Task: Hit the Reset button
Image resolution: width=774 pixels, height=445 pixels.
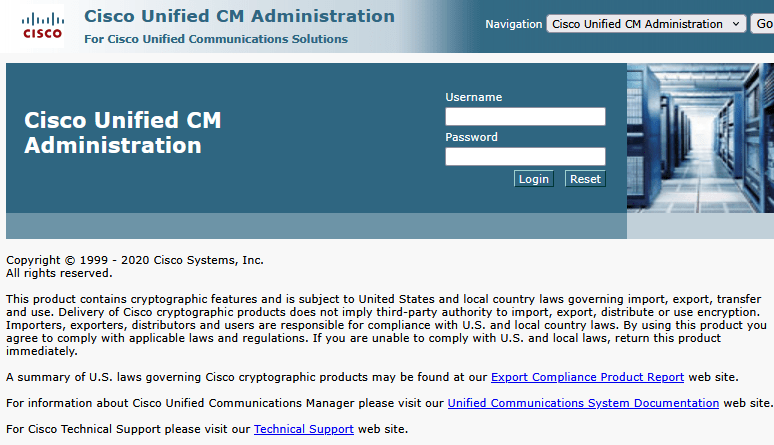Action: click(585, 179)
